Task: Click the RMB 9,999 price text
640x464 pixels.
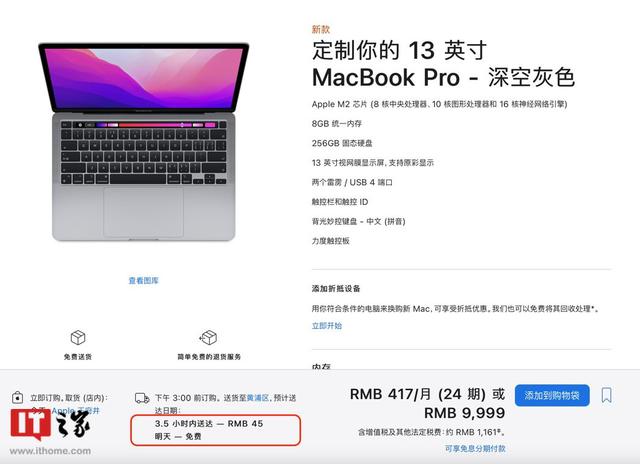Action: pos(464,413)
